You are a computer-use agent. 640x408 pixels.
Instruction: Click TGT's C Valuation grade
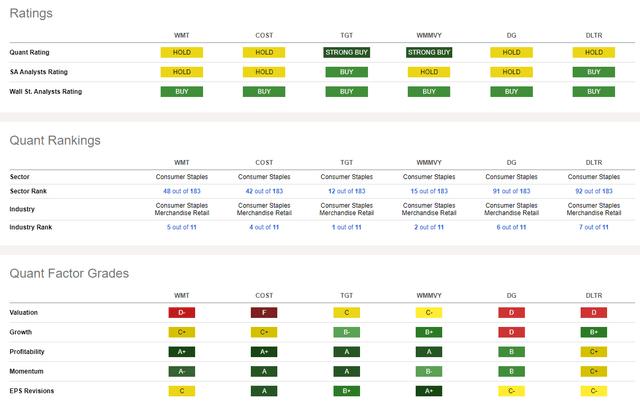pyautogui.click(x=347, y=313)
